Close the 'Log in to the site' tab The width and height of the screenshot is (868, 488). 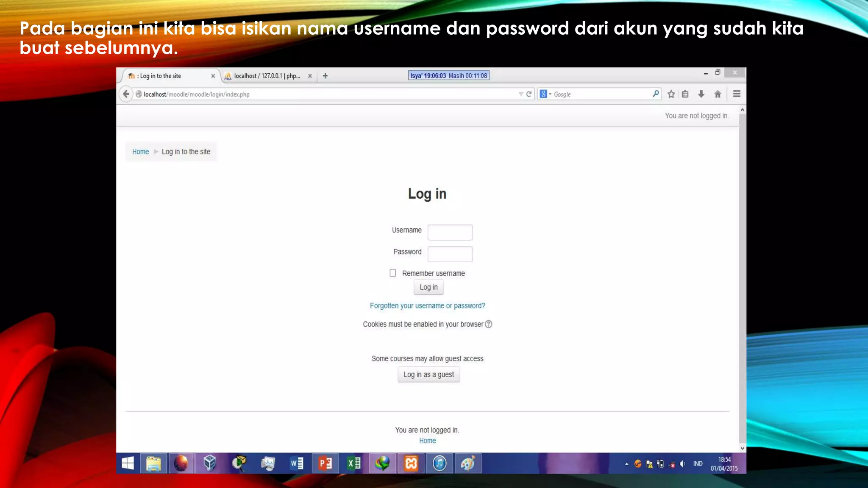(x=213, y=76)
